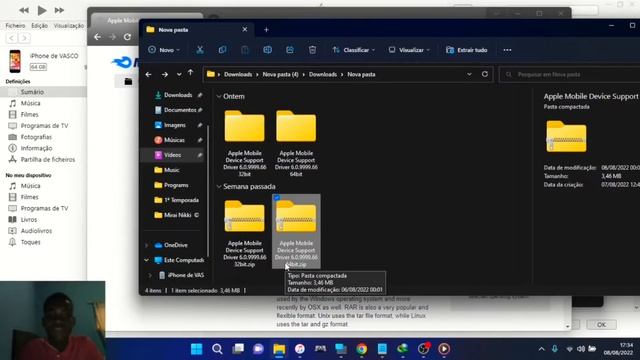Screen dimensions: 640x360
Task: Expand the iPhone de VAS tree node
Action: [x=150, y=275]
